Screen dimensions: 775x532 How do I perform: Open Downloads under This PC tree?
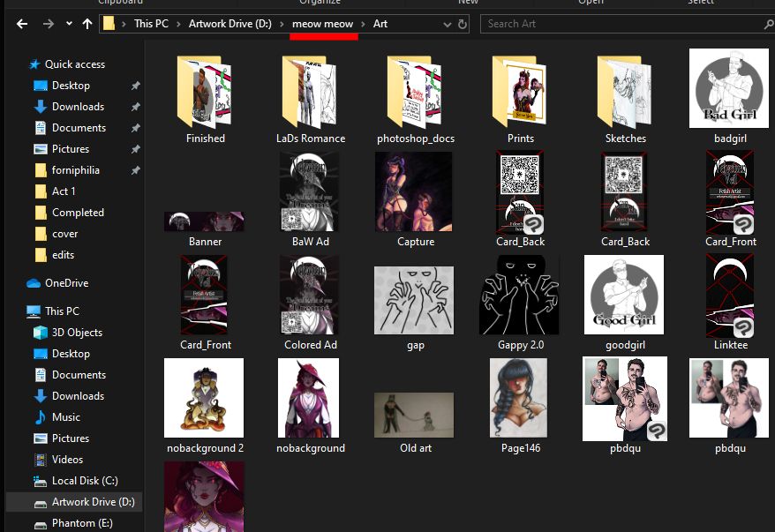pyautogui.click(x=78, y=396)
